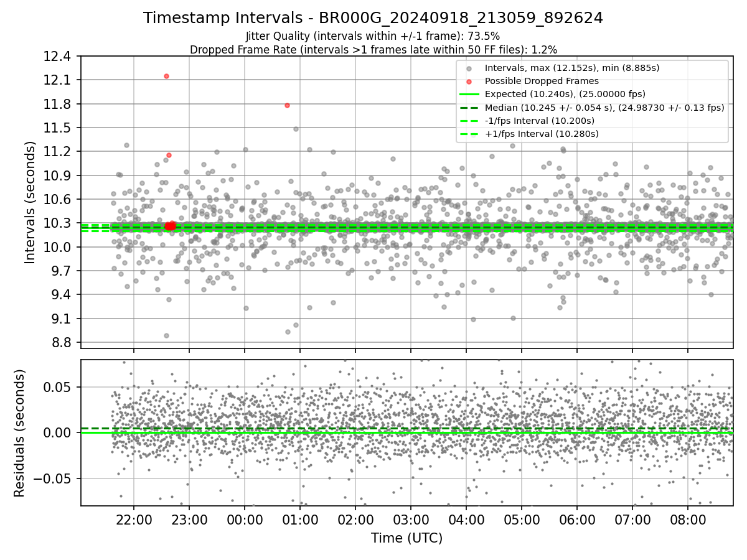Screen dimensions: 747x560
Task: Click x-axis tick label '02:00'
Action: tap(355, 520)
